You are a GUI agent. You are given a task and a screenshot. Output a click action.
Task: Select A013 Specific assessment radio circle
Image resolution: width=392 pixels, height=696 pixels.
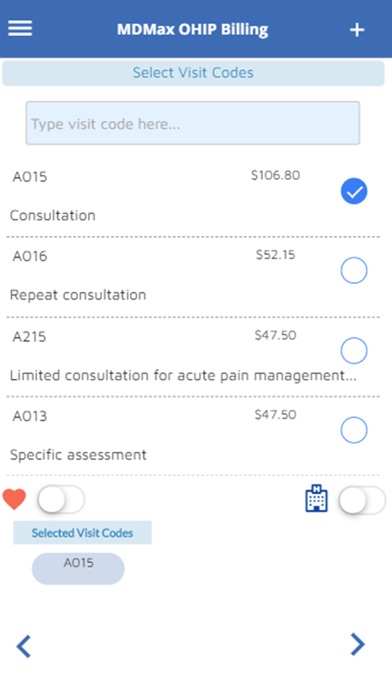354,430
